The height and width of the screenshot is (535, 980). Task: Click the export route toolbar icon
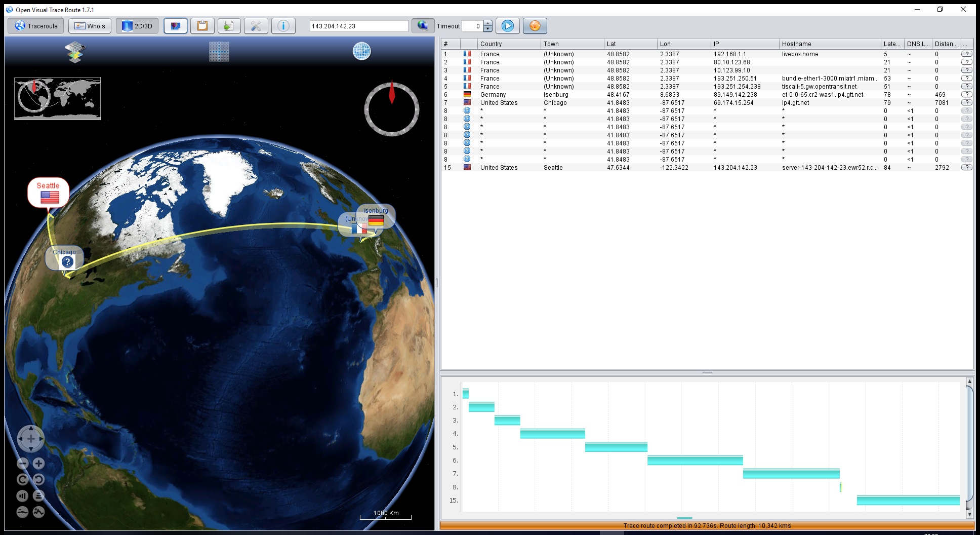[x=229, y=26]
